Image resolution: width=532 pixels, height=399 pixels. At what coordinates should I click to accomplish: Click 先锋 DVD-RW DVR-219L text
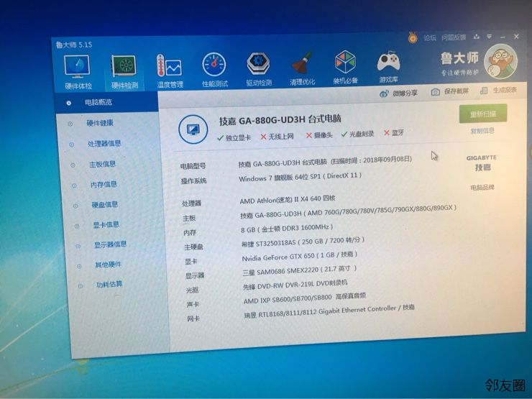[295, 285]
